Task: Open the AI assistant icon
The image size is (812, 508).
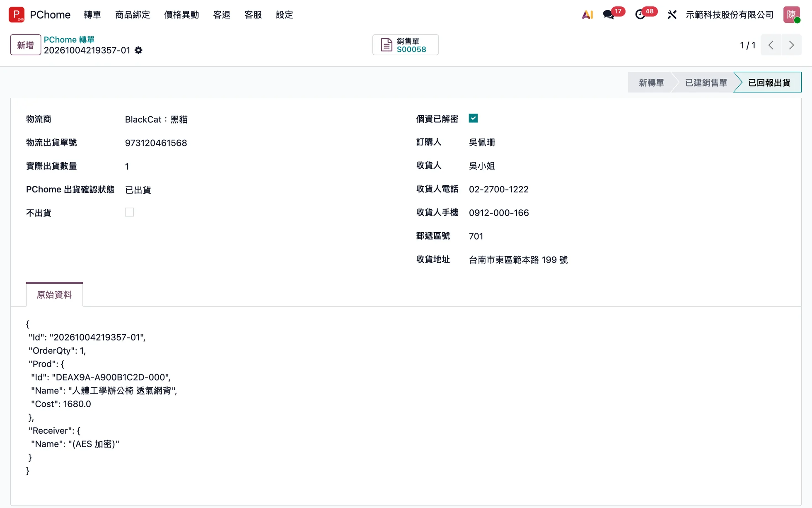Action: point(587,15)
